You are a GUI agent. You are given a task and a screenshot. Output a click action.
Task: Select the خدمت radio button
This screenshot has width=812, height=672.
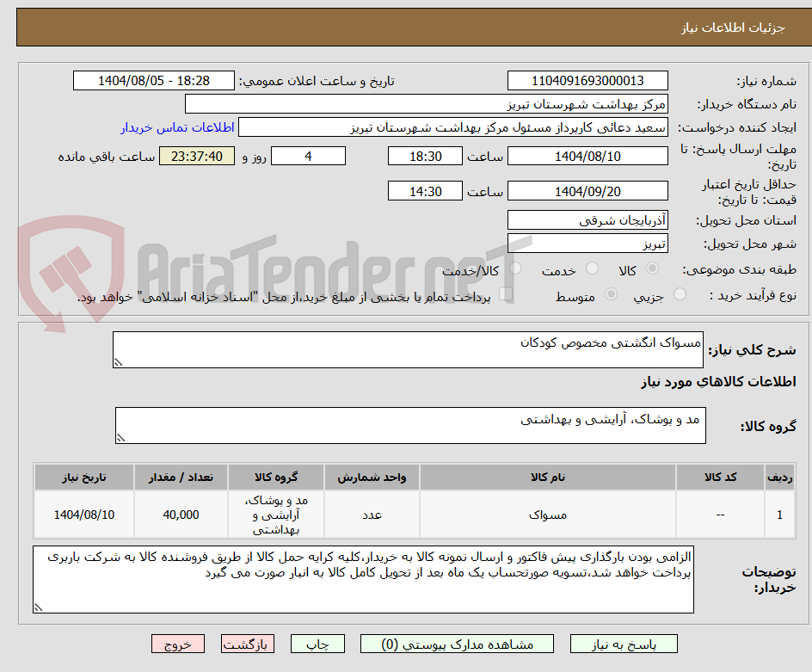coord(592,268)
